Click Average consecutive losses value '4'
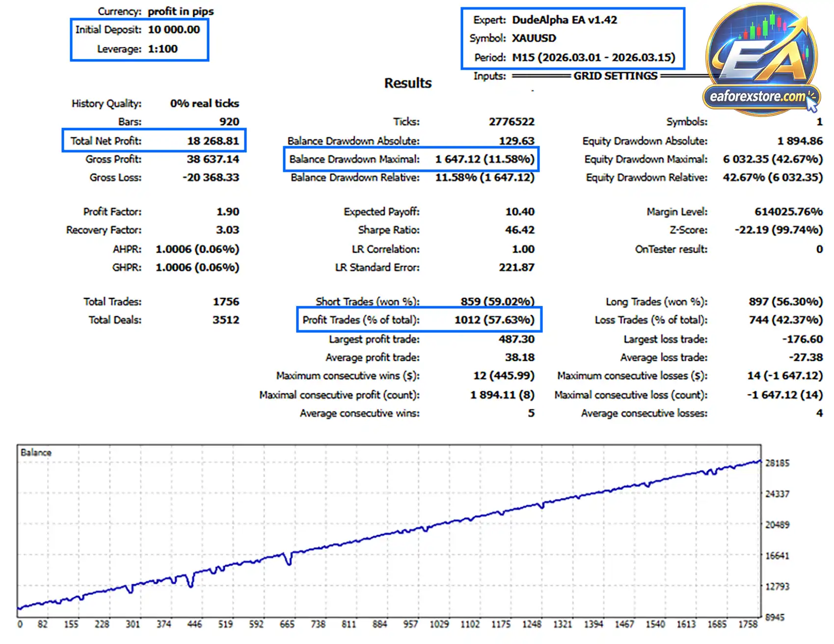834x644 pixels. click(820, 413)
